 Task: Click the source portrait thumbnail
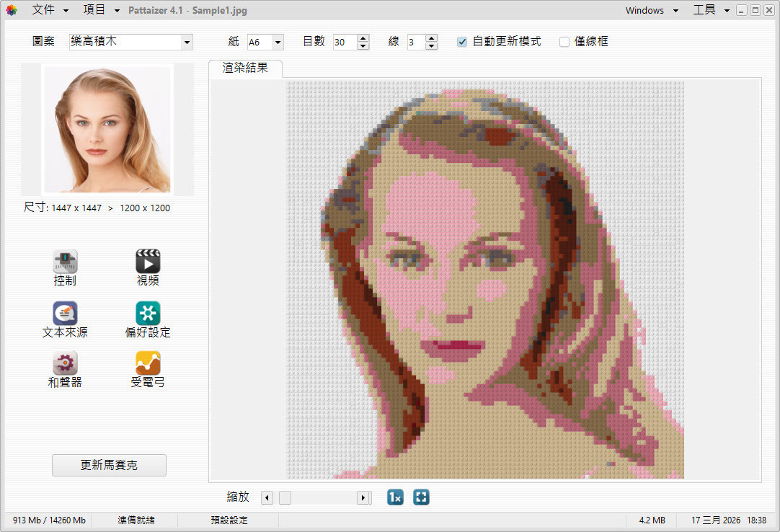tap(107, 130)
